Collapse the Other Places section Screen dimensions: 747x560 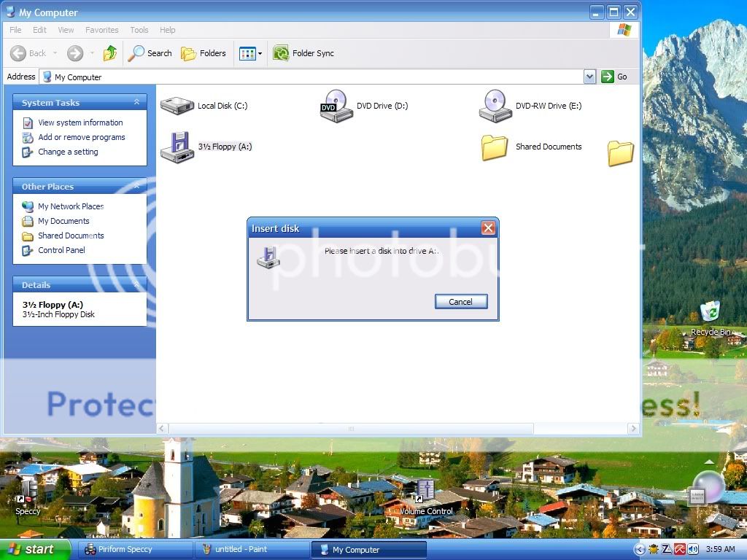click(136, 186)
